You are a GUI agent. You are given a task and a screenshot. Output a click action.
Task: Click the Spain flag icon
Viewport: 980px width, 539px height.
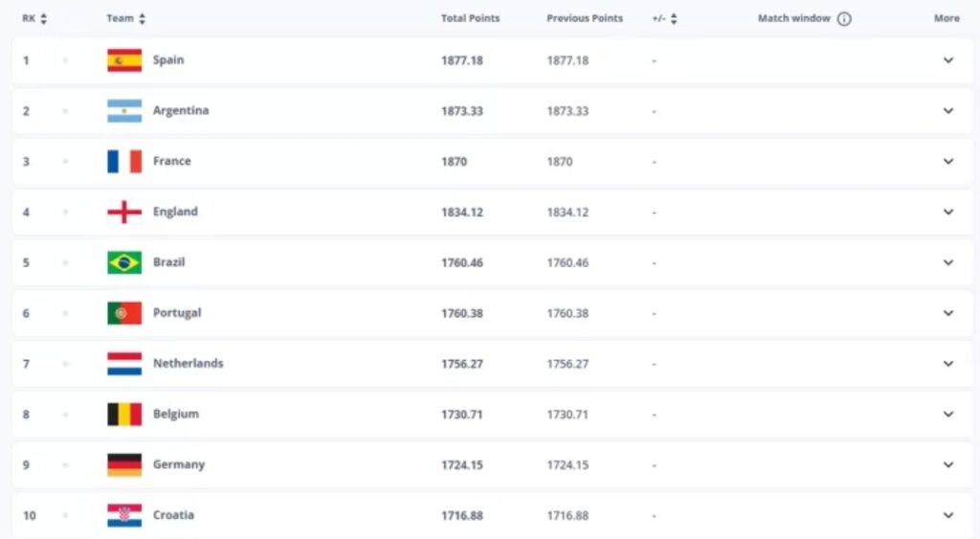coord(124,60)
